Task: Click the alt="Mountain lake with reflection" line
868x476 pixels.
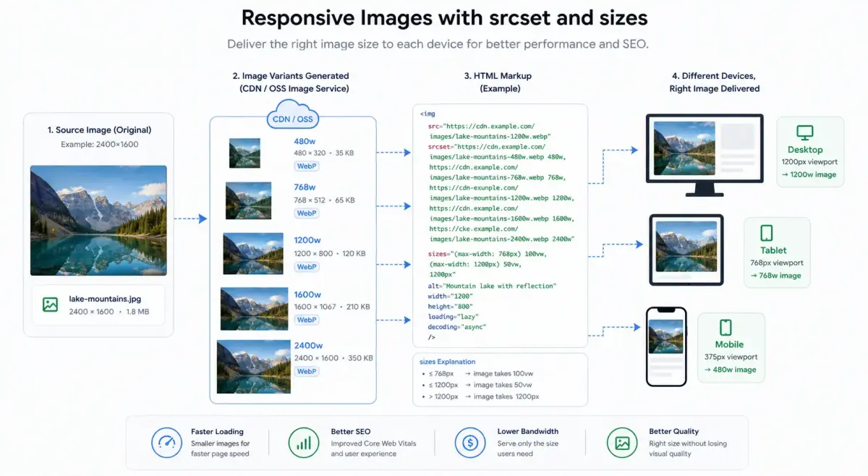Action: tap(492, 286)
